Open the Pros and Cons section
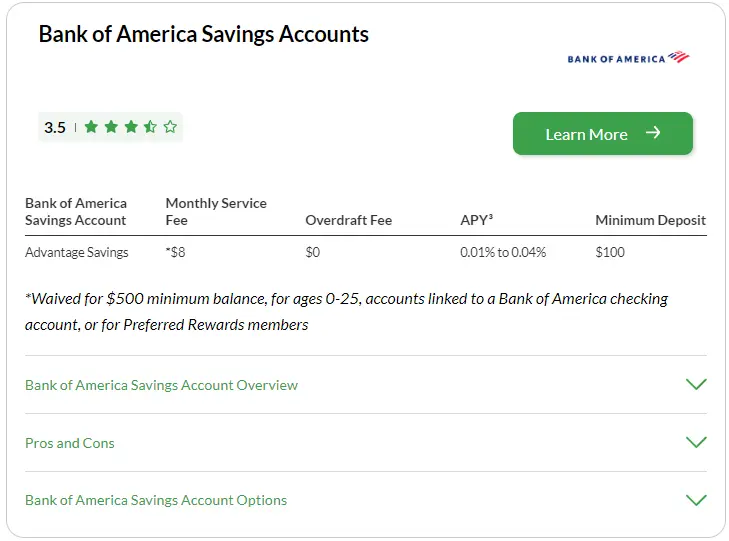This screenshot has height=541, width=729. pyautogui.click(x=70, y=443)
